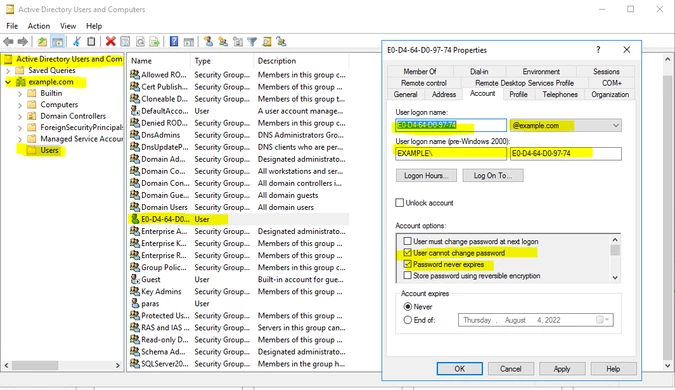
Task: Expand the Domain Controllers tree node
Action: (x=20, y=116)
